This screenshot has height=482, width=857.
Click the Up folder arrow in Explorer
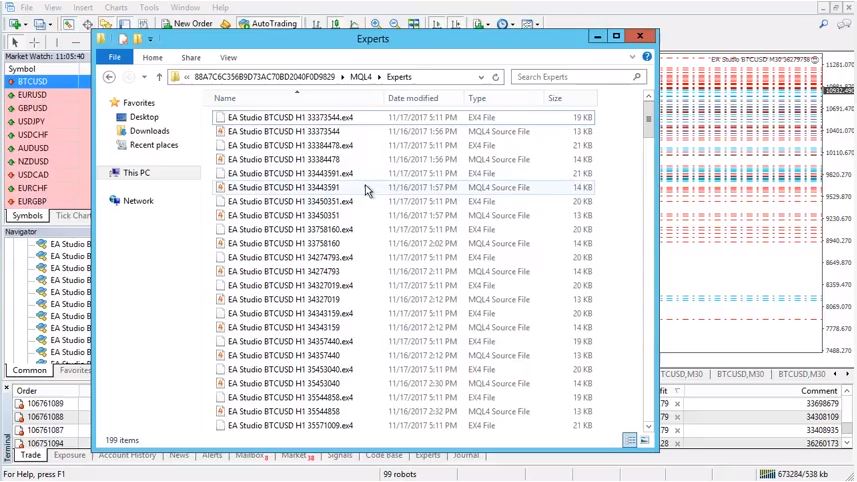(x=159, y=77)
